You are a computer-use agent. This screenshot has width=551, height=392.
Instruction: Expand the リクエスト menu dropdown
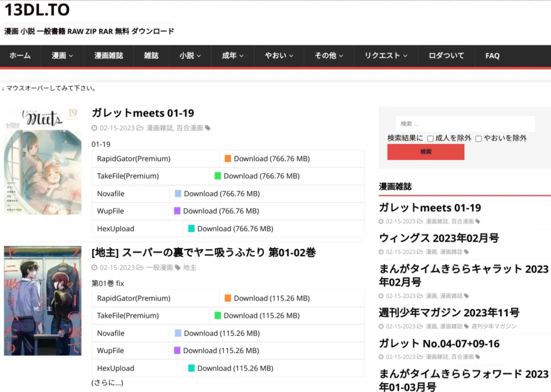[x=386, y=56]
